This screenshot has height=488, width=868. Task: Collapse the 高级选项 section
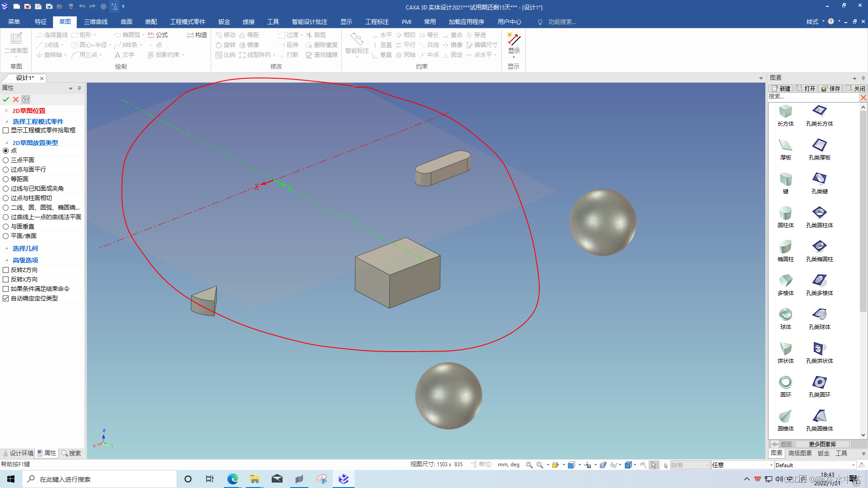[6, 260]
